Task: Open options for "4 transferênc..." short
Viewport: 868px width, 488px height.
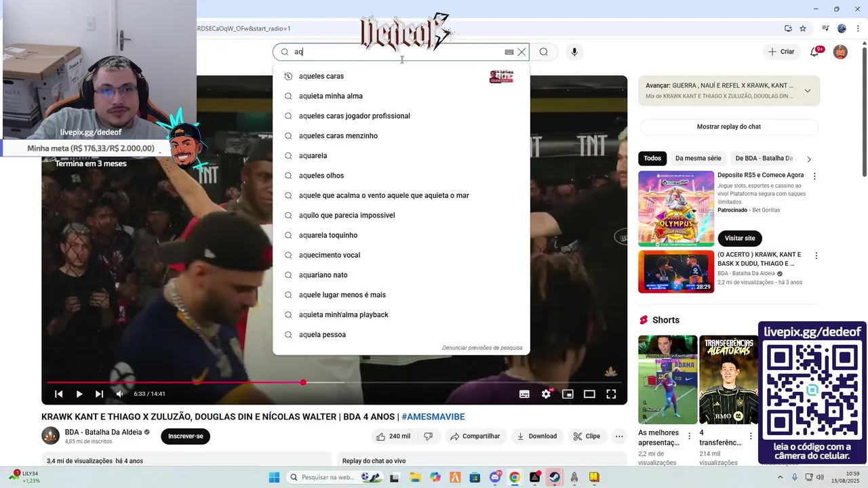Action: (751, 436)
